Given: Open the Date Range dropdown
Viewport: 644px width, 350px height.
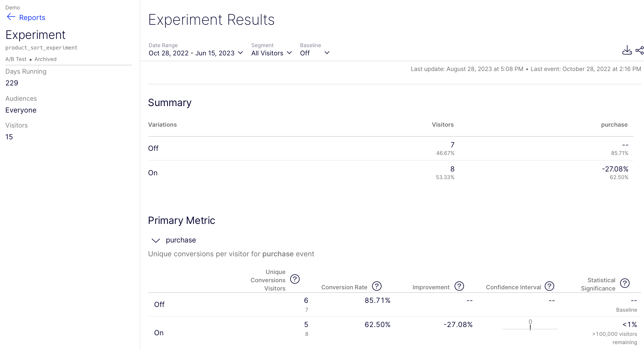Looking at the screenshot, I should [x=196, y=53].
